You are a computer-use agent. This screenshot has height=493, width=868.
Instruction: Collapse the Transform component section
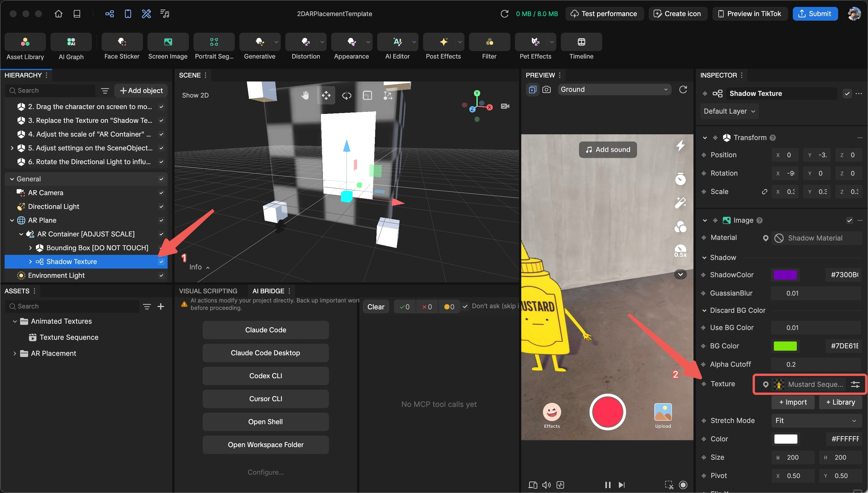tap(705, 137)
